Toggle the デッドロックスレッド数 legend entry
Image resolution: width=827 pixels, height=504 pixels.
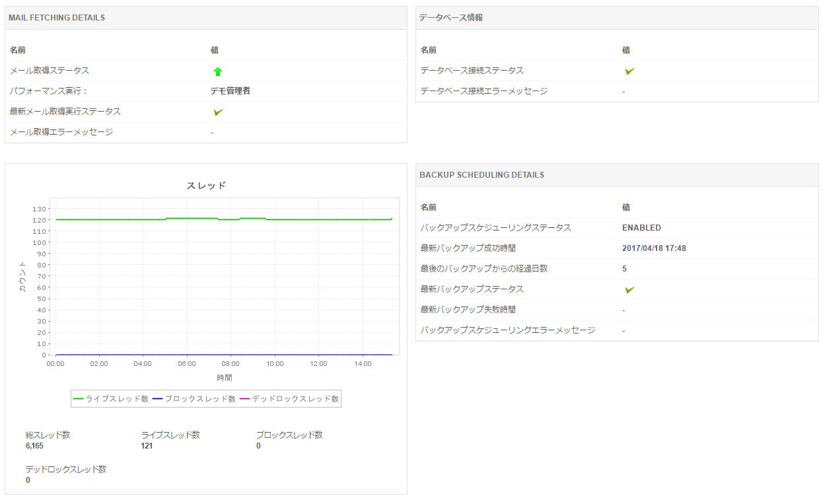click(x=289, y=399)
